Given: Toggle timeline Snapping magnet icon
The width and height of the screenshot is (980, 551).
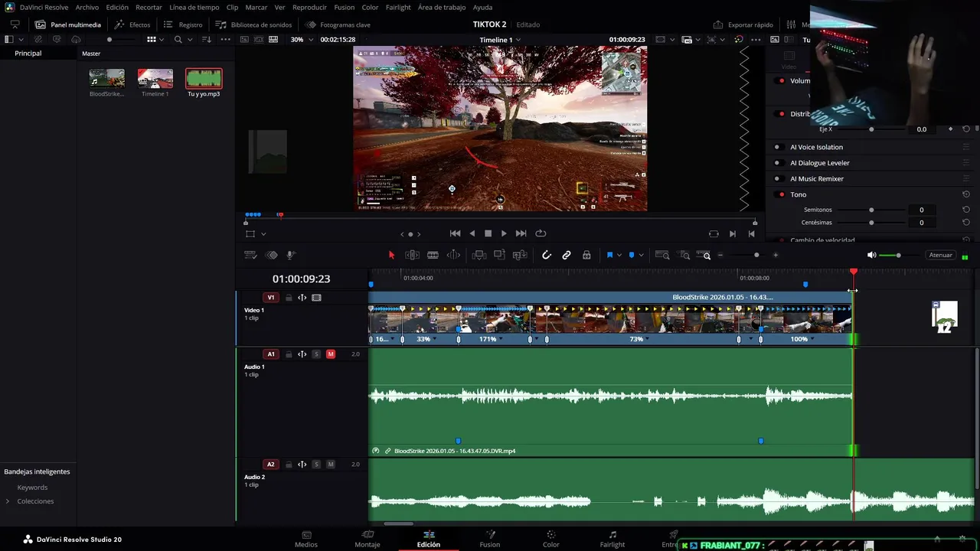Looking at the screenshot, I should (547, 255).
